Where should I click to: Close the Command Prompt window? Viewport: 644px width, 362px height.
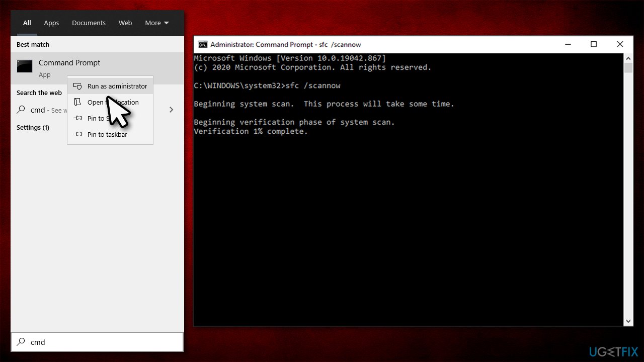click(620, 44)
